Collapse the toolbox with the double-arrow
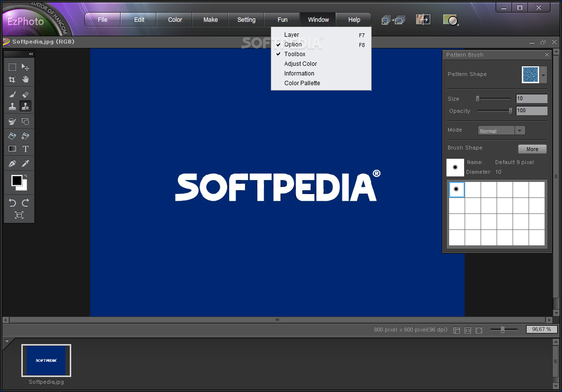This screenshot has width=562, height=392. click(x=31, y=54)
